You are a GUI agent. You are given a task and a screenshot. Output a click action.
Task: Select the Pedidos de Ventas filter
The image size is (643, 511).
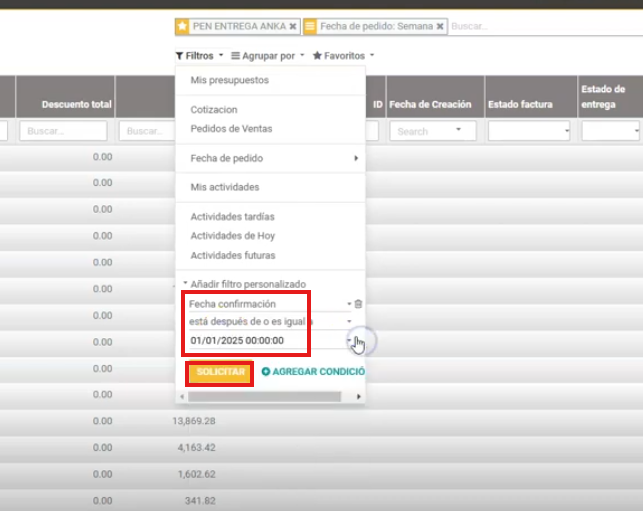point(231,129)
